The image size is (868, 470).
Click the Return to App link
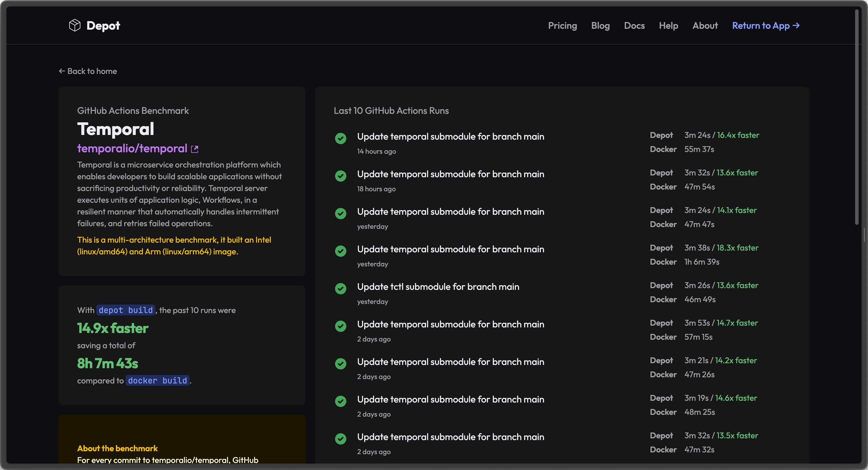coord(761,26)
